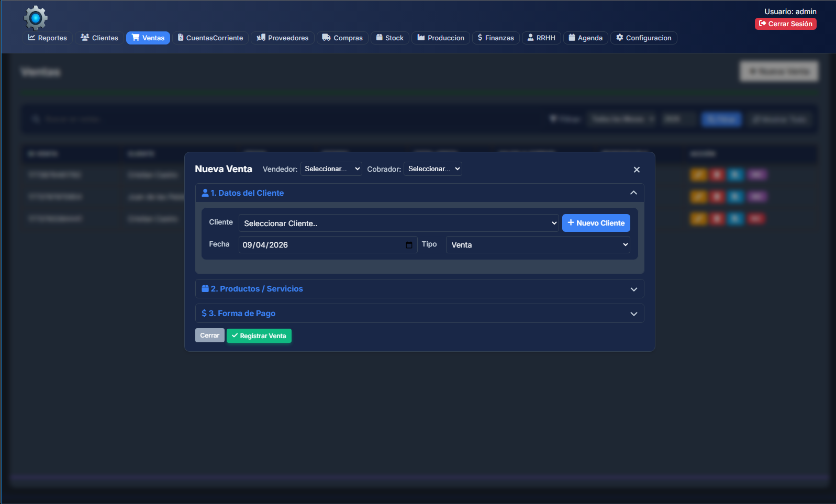
Task: Open the Vendedor dropdown
Action: (x=331, y=169)
